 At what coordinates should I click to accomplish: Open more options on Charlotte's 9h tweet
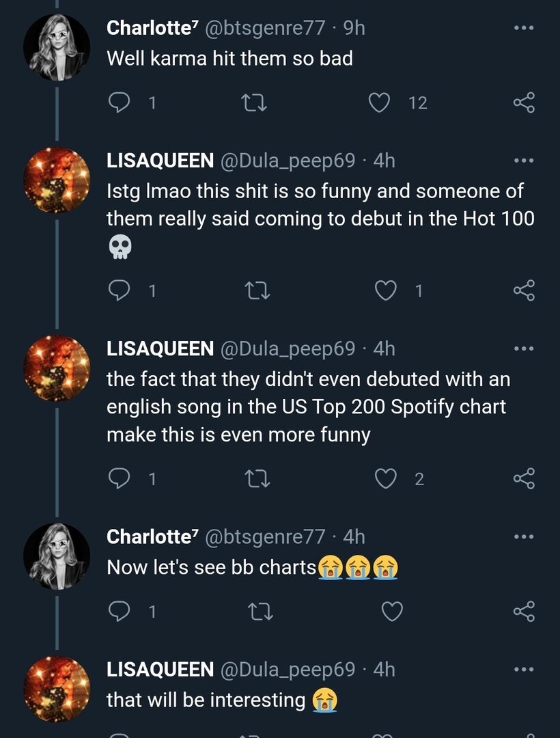coord(524,28)
